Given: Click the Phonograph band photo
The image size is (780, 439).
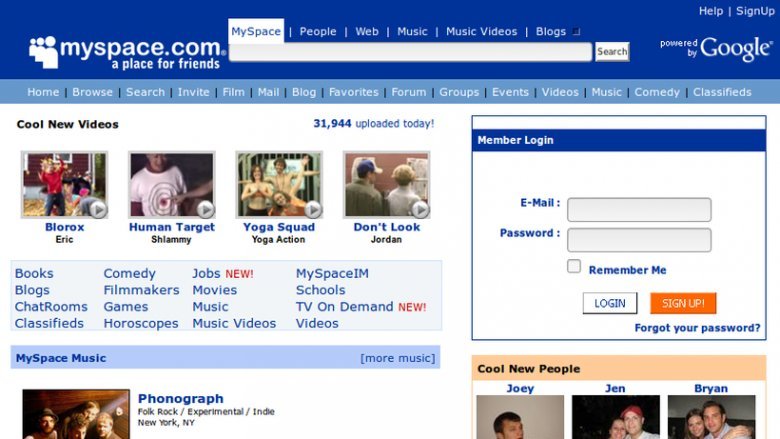Looking at the screenshot, I should click(76, 414).
